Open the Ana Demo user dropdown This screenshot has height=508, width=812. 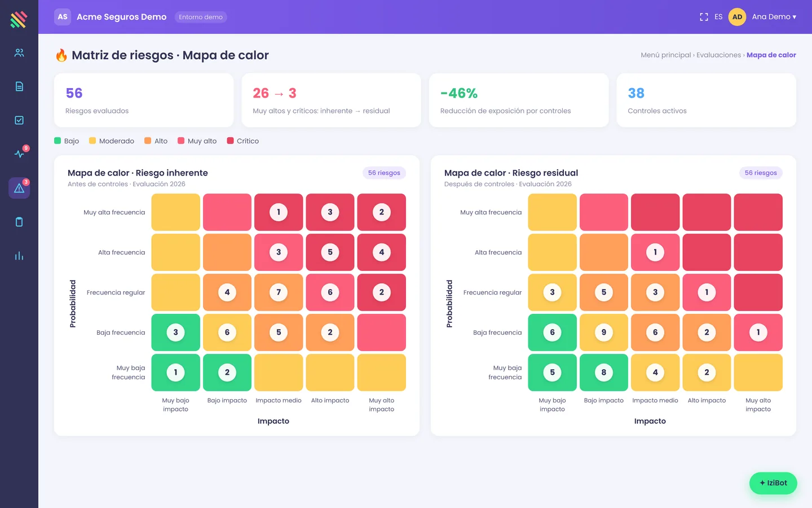763,17
